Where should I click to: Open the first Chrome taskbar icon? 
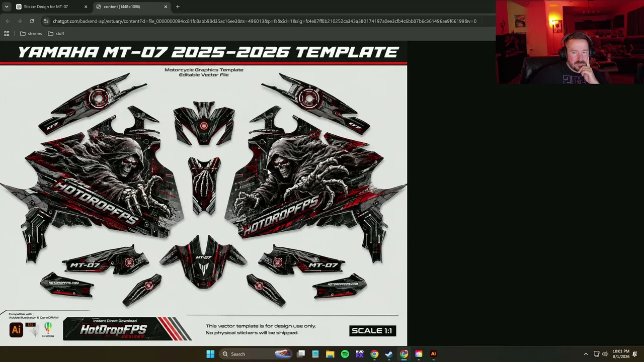point(374,354)
